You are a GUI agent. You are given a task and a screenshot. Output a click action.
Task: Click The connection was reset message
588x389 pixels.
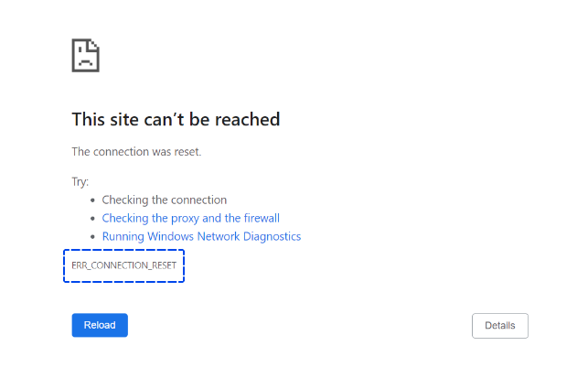pos(136,152)
